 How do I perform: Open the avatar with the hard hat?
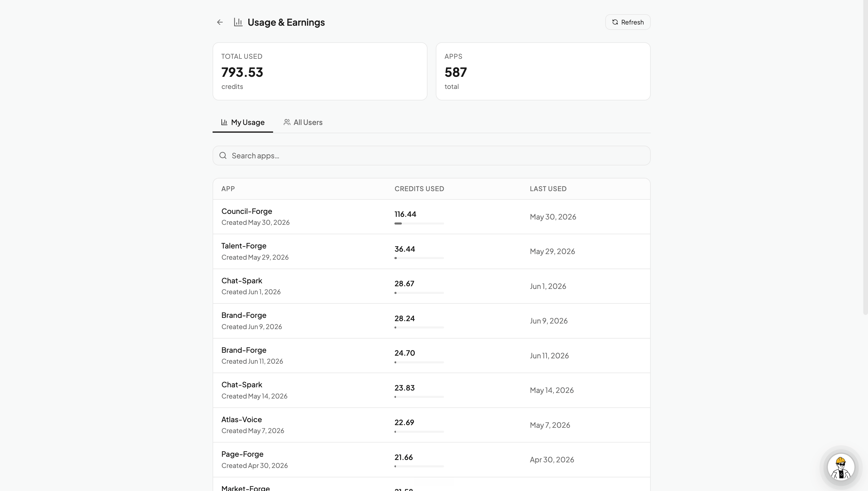pos(841,467)
